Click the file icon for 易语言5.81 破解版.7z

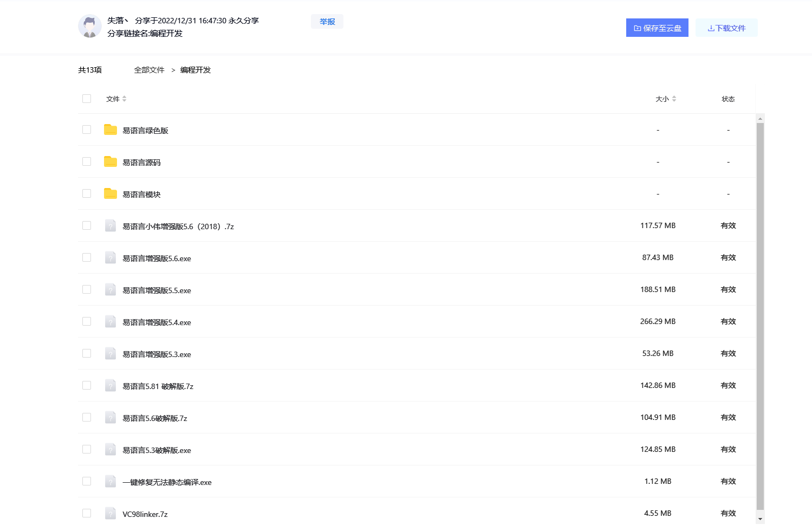[x=111, y=385]
